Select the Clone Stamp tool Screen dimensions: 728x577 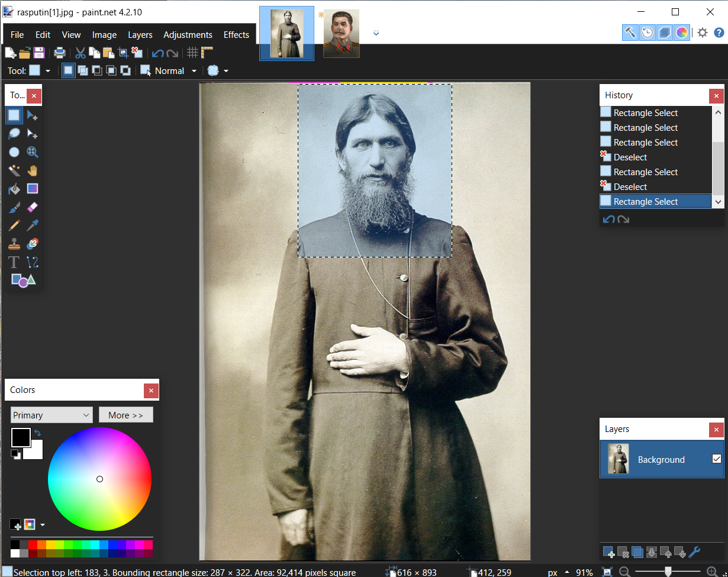click(14, 243)
